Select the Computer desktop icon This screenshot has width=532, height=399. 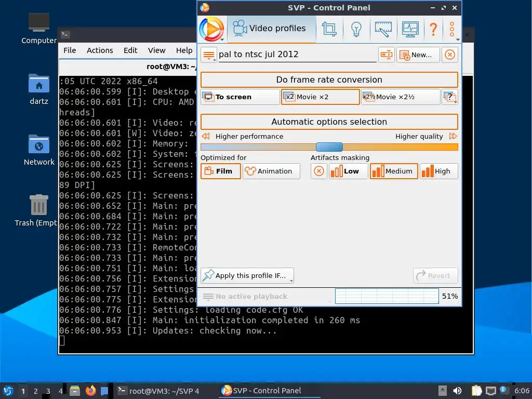tap(38, 29)
